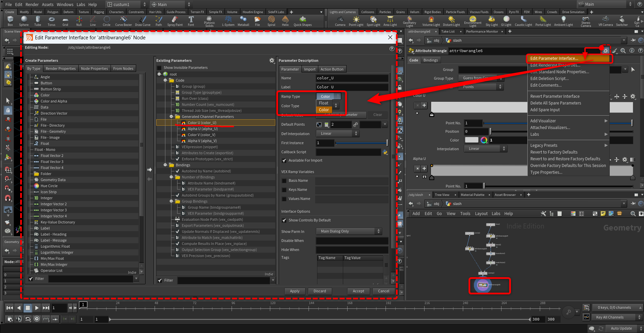
Task: Cancel the Edit Parameter Interface dialog
Action: [384, 291]
